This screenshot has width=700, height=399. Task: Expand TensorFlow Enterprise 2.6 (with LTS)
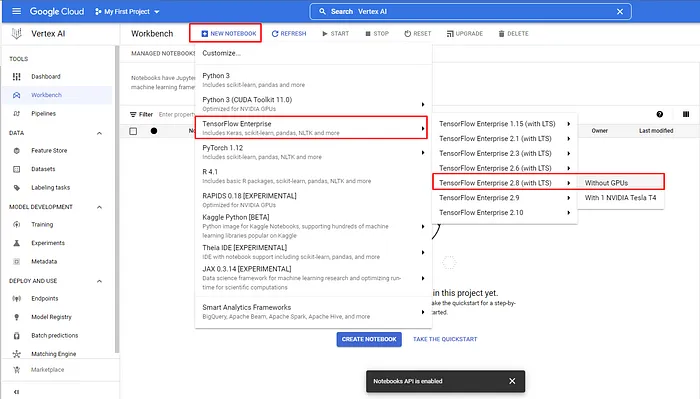tap(504, 168)
